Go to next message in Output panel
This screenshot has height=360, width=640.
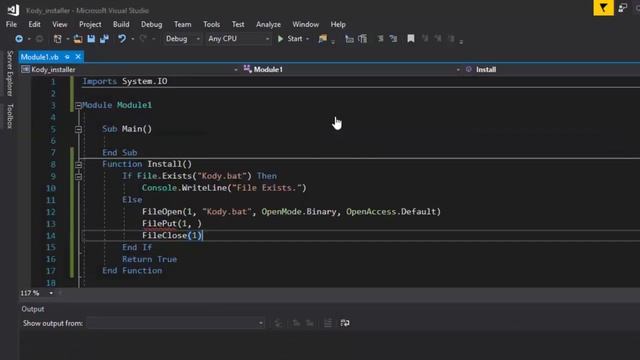(310, 323)
